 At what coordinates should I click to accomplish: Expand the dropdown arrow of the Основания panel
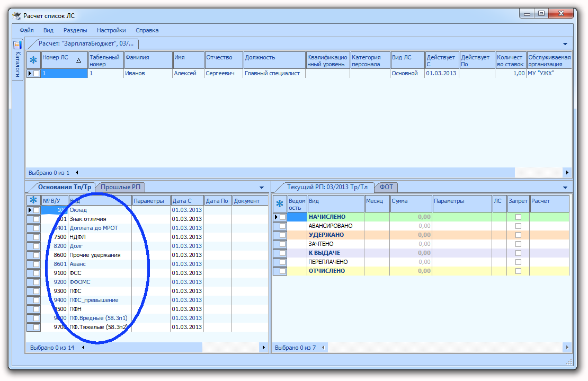(x=262, y=187)
